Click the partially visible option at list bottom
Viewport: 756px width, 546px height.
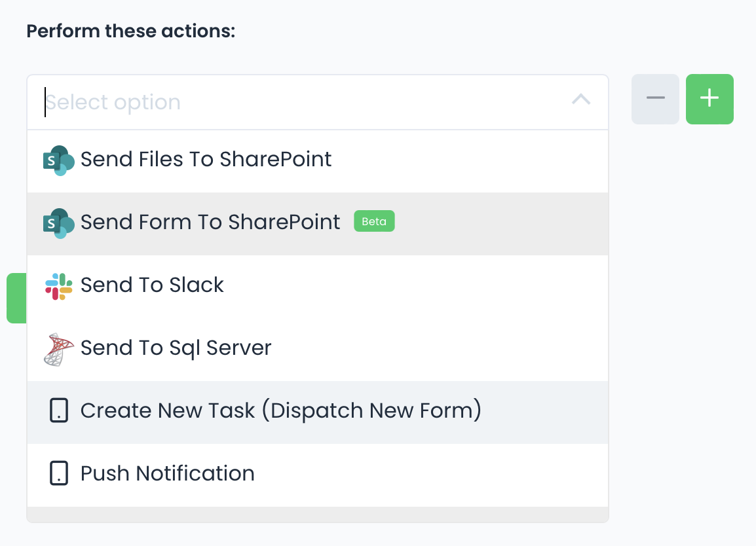[x=317, y=515]
